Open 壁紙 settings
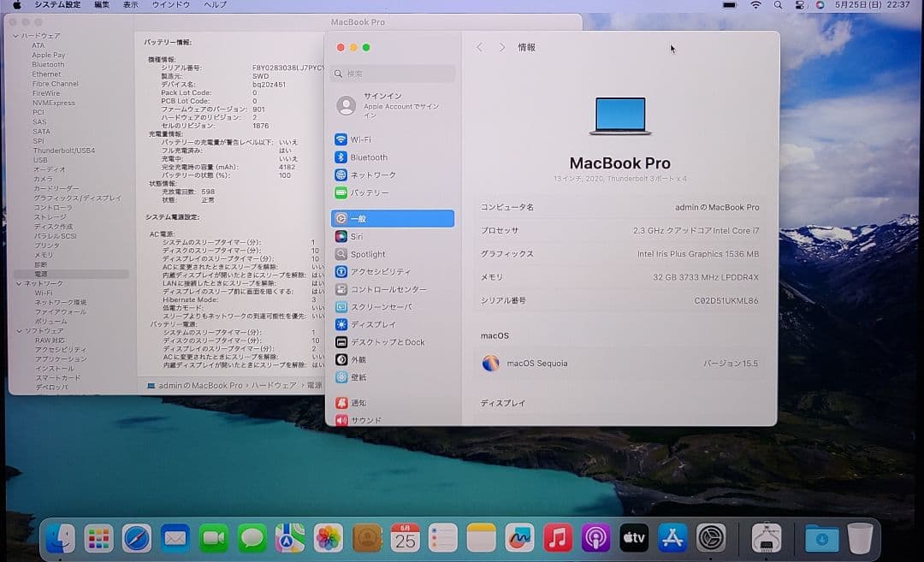 393,377
